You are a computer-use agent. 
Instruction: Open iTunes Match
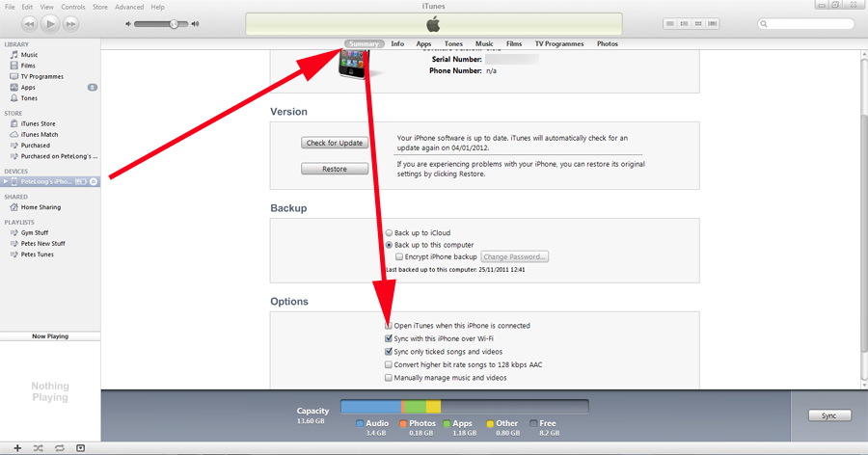(x=40, y=135)
